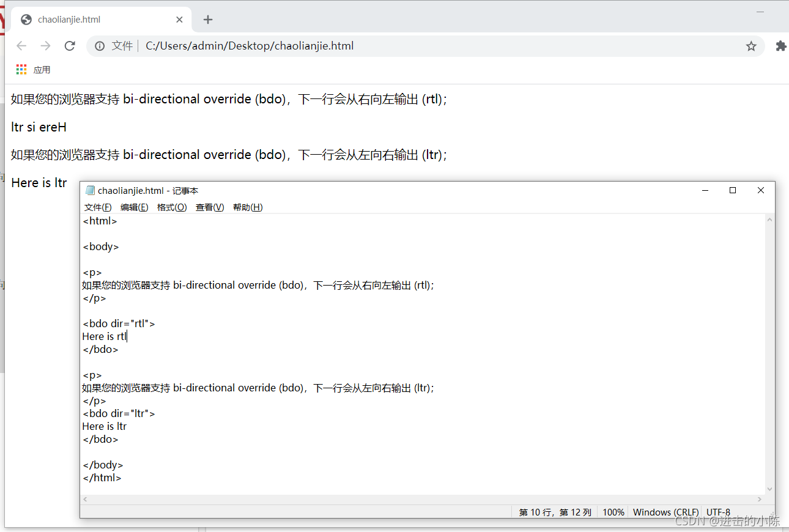Click 'ltr si ereH' text in browser page
Screen dimensions: 789x532
[39, 127]
